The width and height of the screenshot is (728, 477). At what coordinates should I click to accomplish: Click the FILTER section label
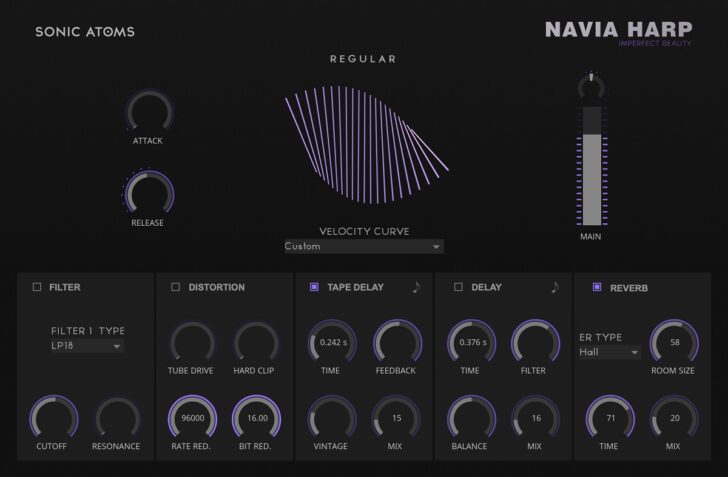coord(65,288)
